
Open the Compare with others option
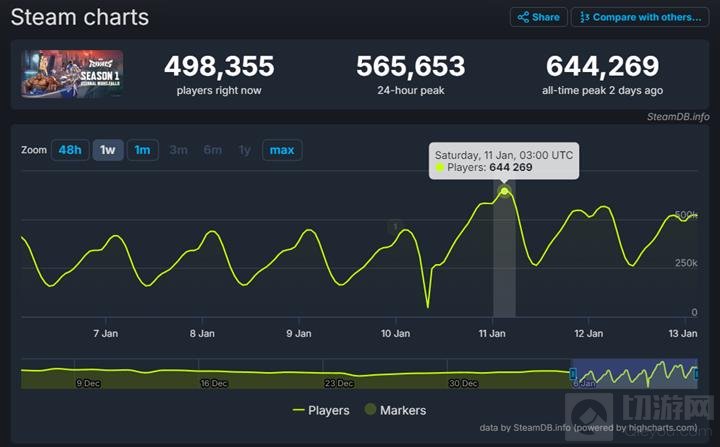coord(638,17)
